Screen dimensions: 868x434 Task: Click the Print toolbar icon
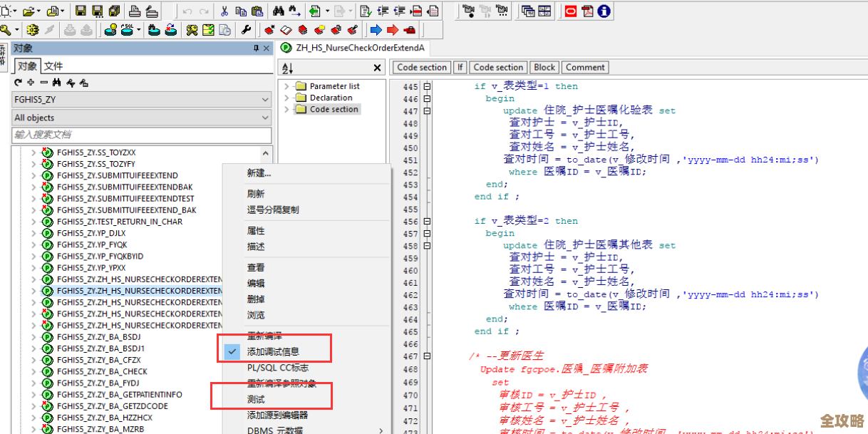pos(135,12)
